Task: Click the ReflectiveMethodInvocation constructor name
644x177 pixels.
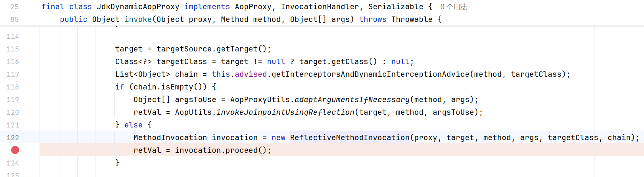Action: (349, 137)
